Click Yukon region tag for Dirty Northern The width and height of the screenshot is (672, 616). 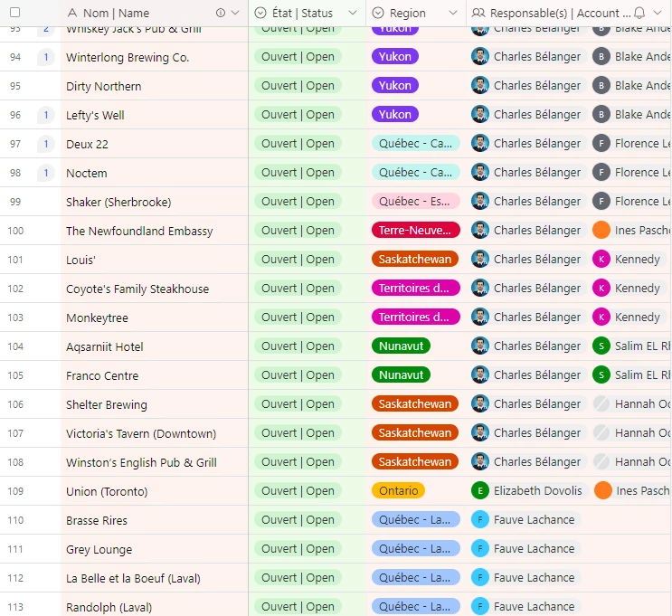[x=394, y=85]
